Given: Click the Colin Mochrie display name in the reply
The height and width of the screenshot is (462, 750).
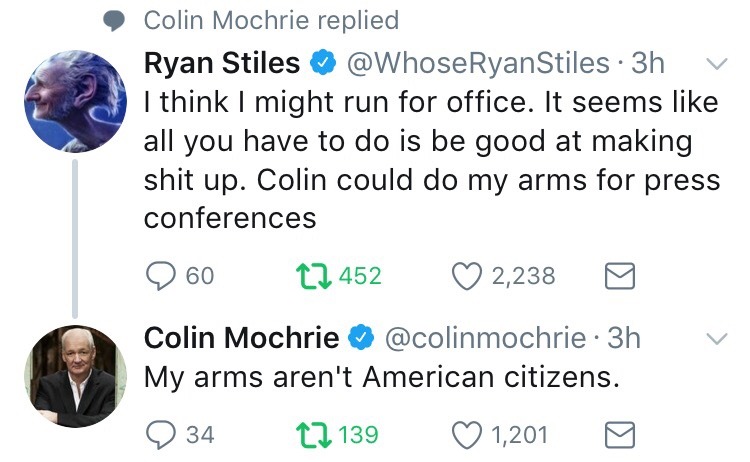Looking at the screenshot, I should pyautogui.click(x=241, y=339).
